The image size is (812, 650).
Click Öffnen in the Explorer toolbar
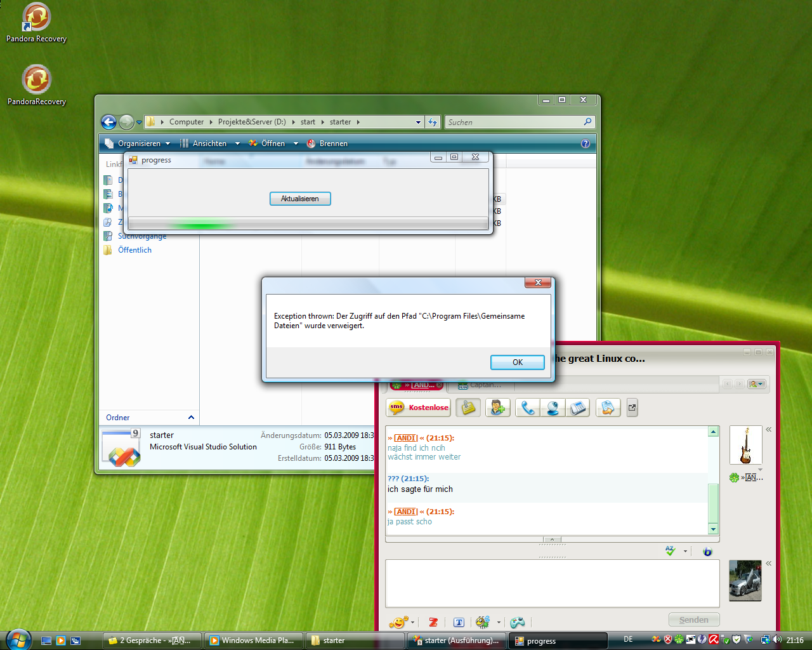[x=267, y=143]
